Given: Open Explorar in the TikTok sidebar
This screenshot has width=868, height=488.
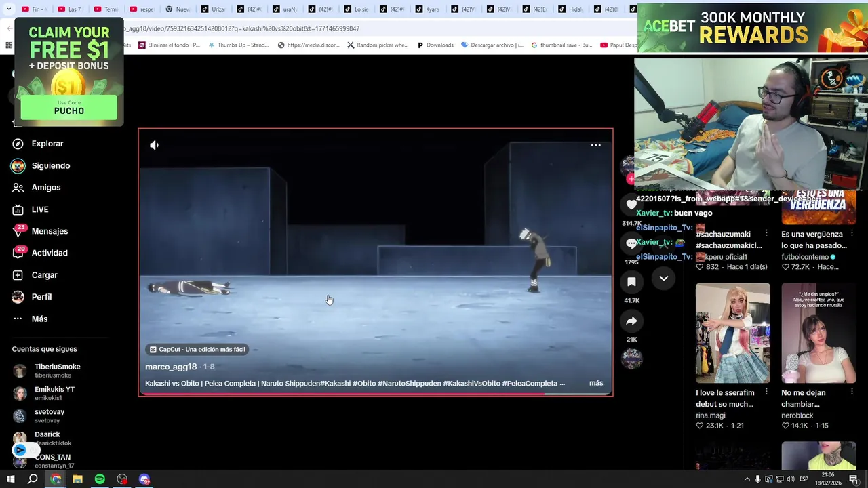Looking at the screenshot, I should coord(47,144).
